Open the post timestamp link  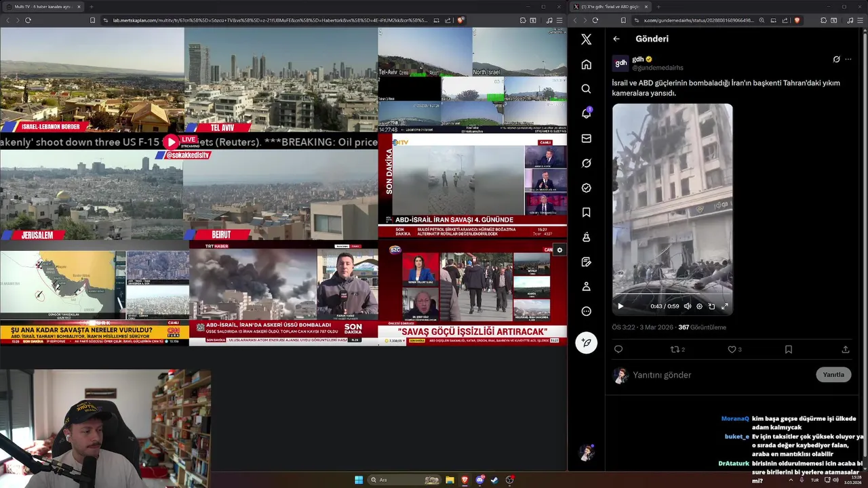643,327
